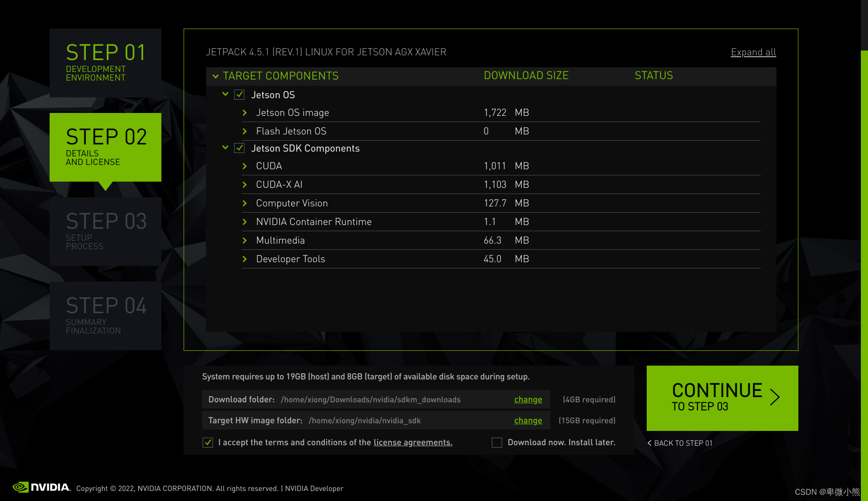Screen dimensions: 868x501
Task: Click the Developer Tools size 45.0 MB
Action: (506, 259)
